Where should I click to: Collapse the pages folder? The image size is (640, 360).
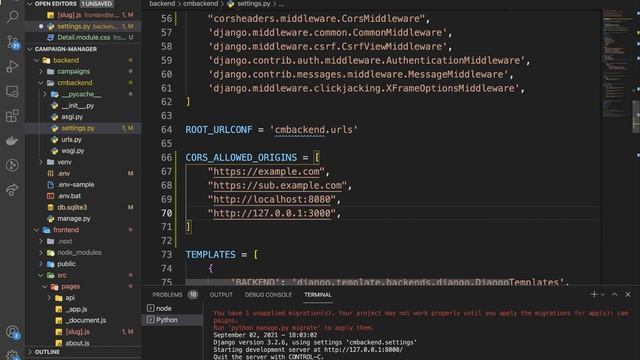[x=45, y=287]
